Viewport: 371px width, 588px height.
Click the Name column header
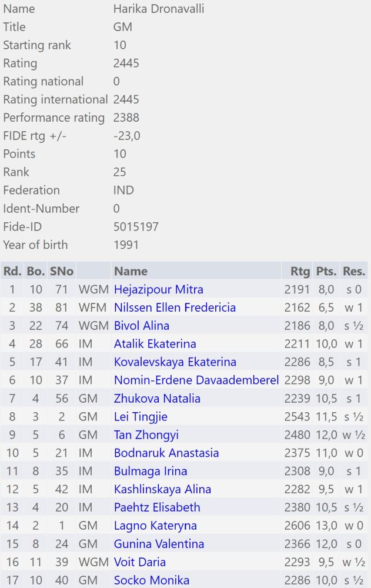(131, 271)
